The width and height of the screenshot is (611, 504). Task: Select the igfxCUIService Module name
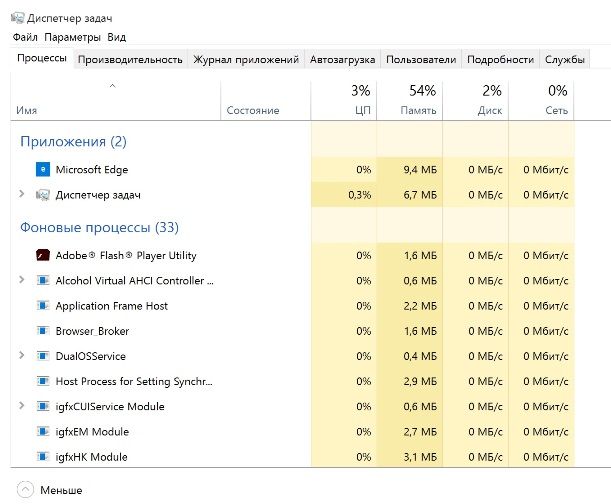pyautogui.click(x=110, y=406)
